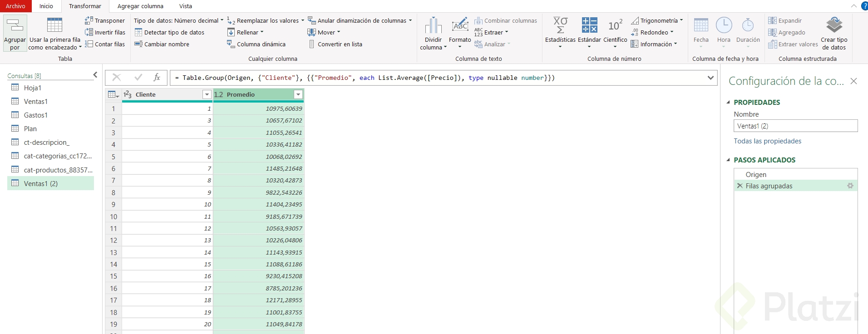Image resolution: width=868 pixels, height=334 pixels.
Task: Select the Hoja1 query
Action: pos(51,88)
